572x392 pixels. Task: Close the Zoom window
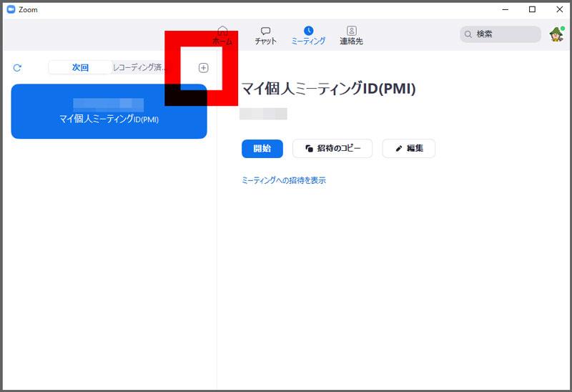(560, 9)
